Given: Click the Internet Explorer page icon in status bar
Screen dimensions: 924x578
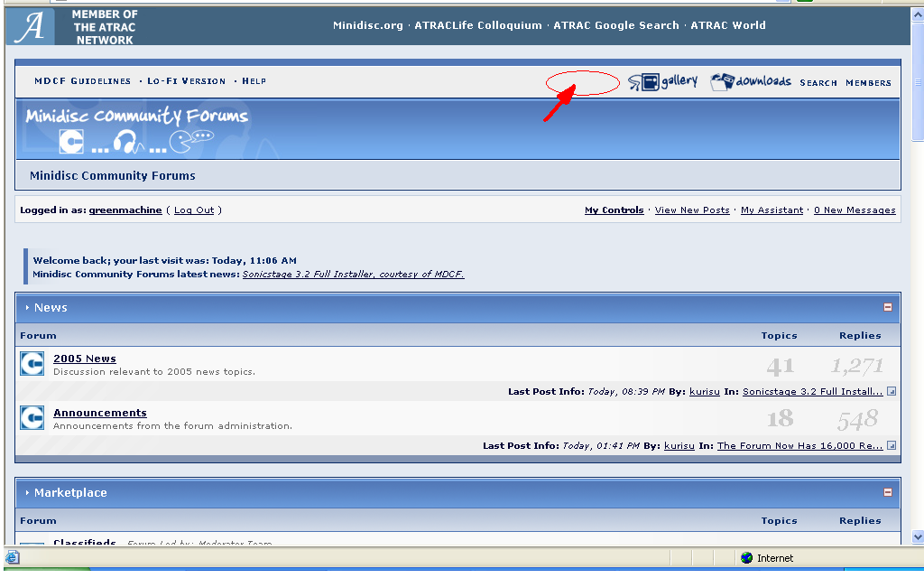Looking at the screenshot, I should pos(13,557).
